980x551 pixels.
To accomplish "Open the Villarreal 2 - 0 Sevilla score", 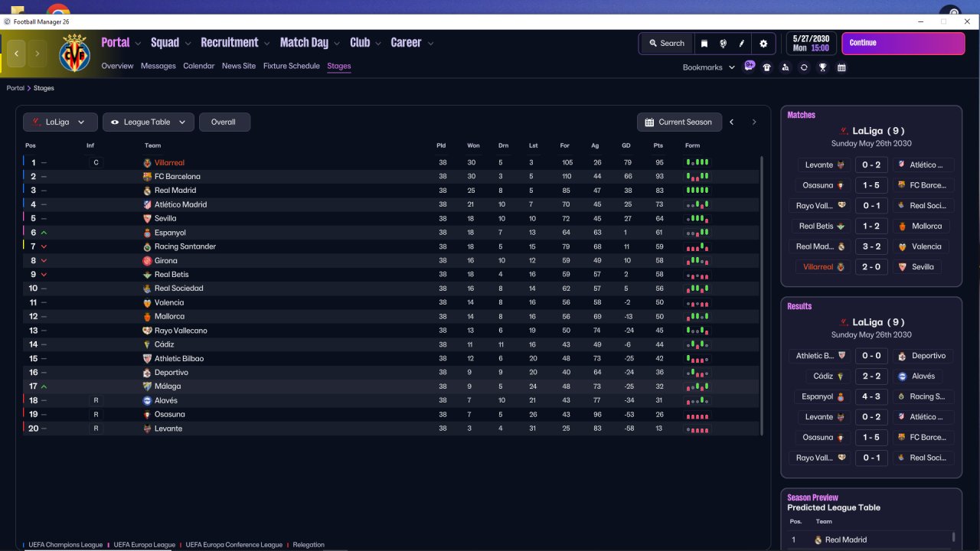I will 871,267.
